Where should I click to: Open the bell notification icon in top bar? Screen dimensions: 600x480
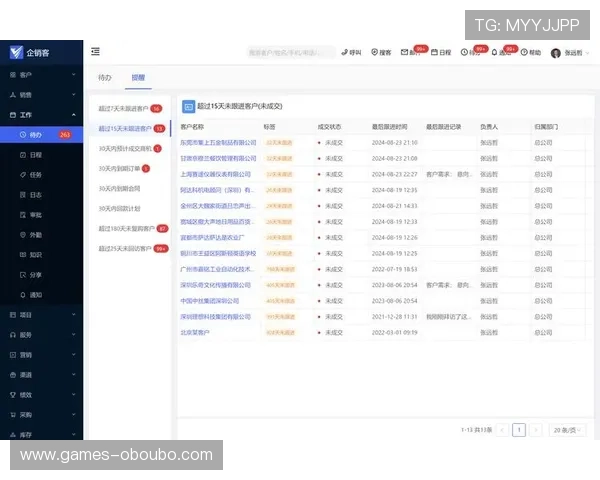[x=494, y=52]
